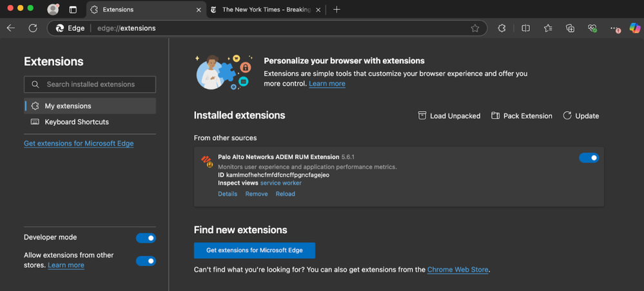
Task: Click the Browser essentials heart icon
Action: 592,28
